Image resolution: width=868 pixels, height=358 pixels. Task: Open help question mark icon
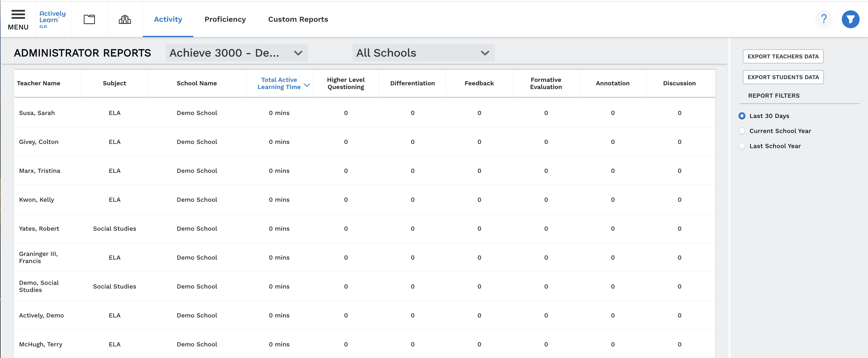point(824,19)
